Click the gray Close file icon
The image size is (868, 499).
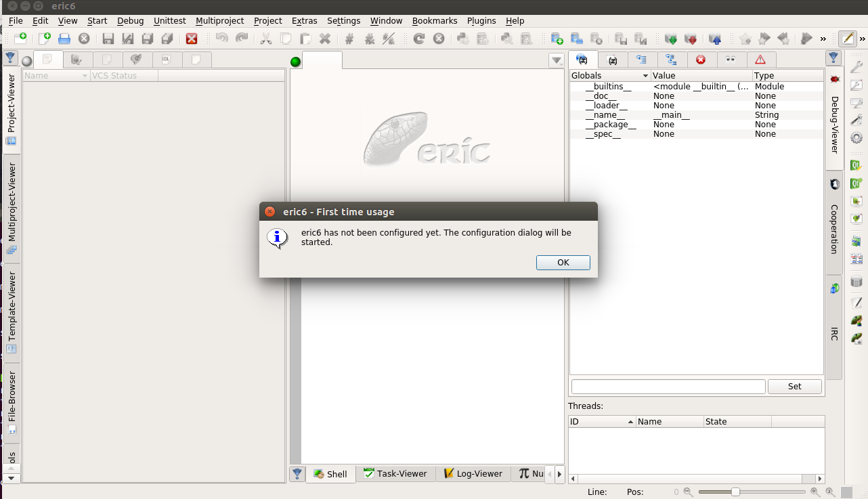point(84,39)
